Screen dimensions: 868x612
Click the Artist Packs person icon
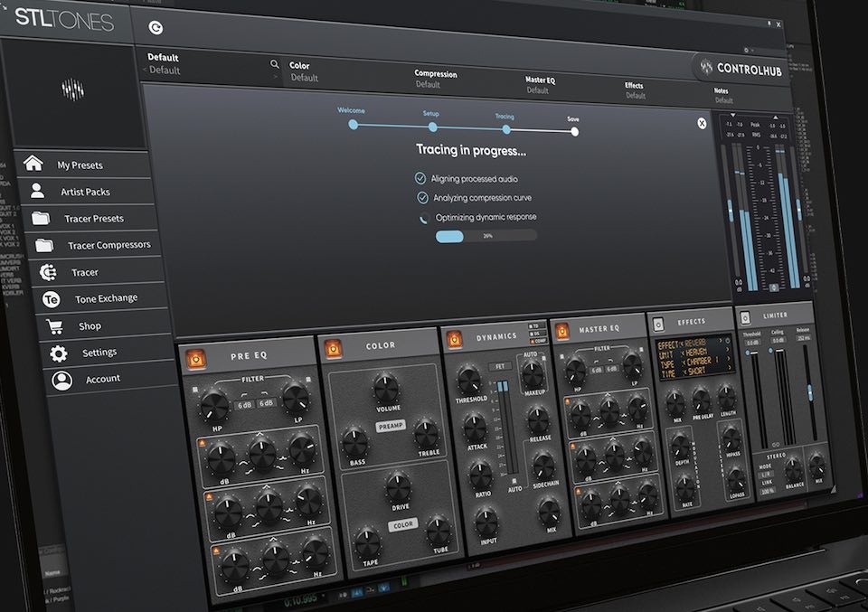pyautogui.click(x=37, y=191)
